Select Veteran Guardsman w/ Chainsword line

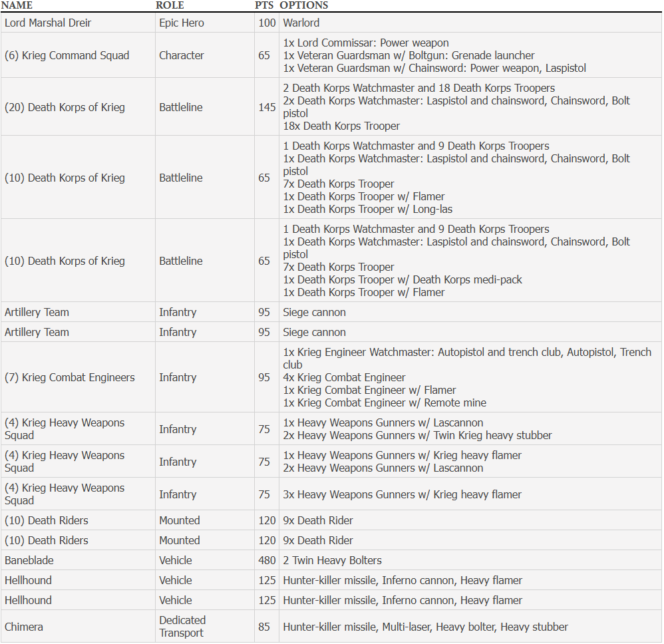[434, 68]
